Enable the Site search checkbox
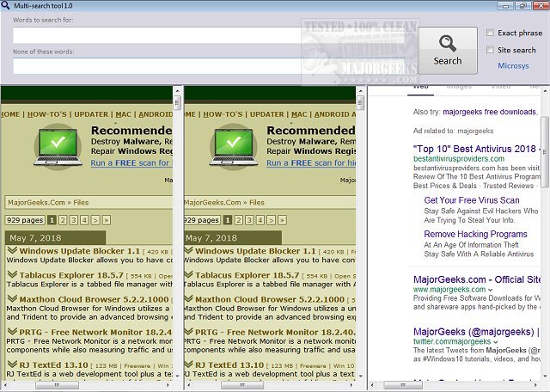 pyautogui.click(x=490, y=50)
